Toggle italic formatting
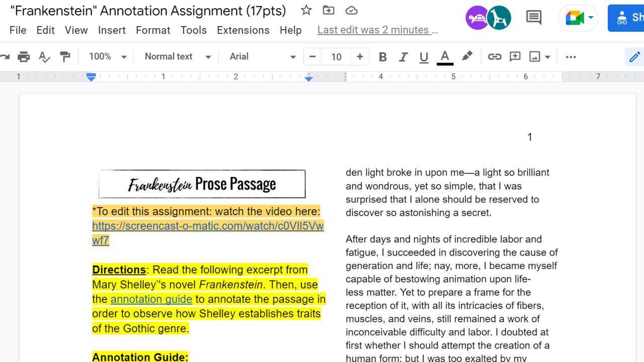This screenshot has width=644, height=362. coord(403,56)
